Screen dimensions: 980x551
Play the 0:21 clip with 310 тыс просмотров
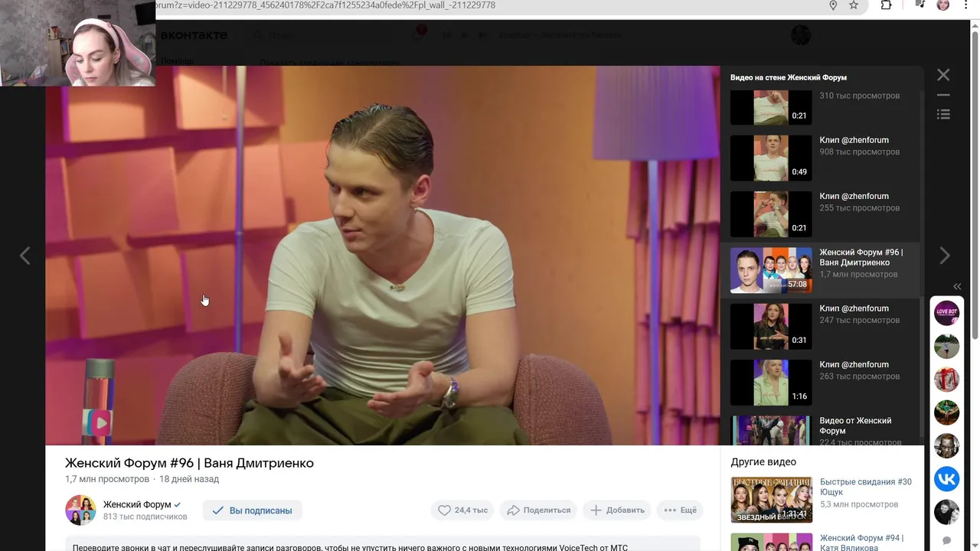(x=771, y=106)
